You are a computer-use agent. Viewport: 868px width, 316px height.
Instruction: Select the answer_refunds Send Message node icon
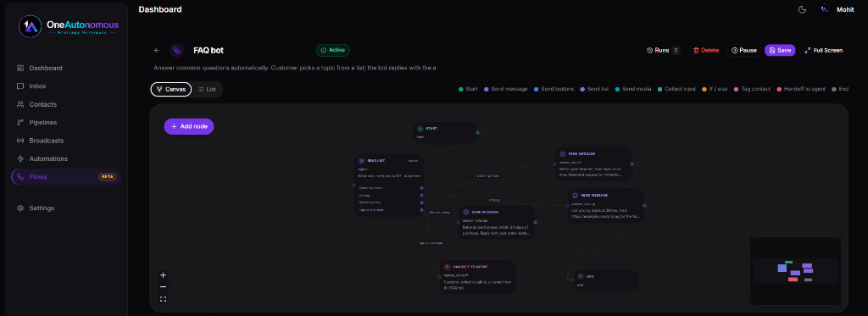pos(466,212)
